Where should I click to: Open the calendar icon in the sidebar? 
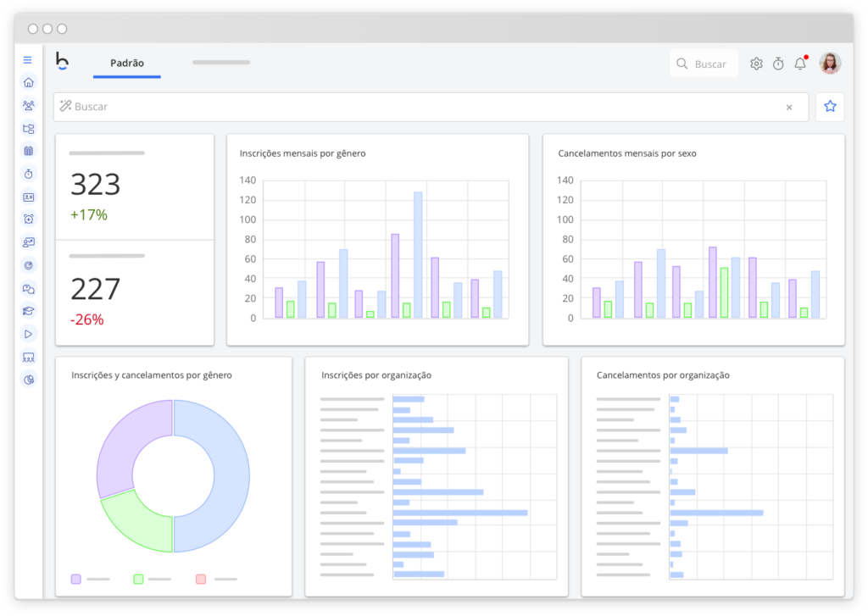pos(29,151)
